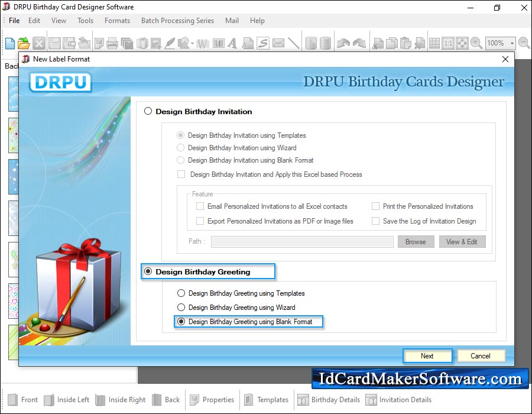This screenshot has height=414, width=532.
Task: Close the New Label Format dialog
Action: (x=505, y=59)
